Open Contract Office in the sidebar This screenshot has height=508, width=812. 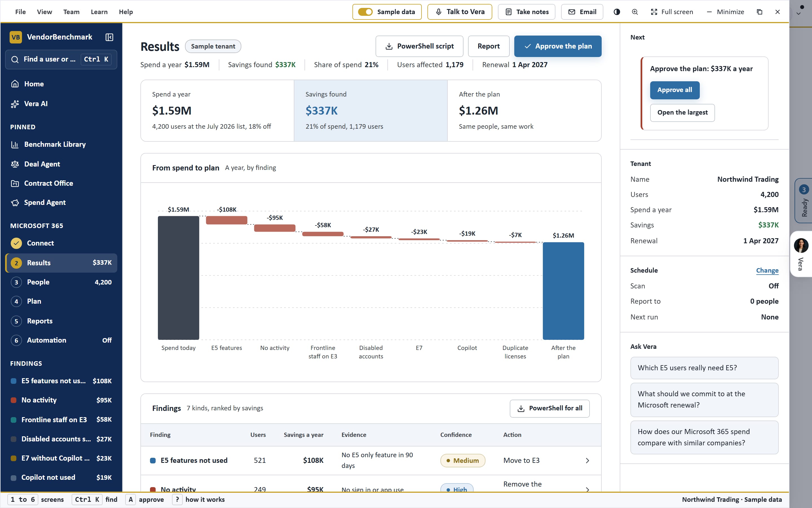pos(61,183)
